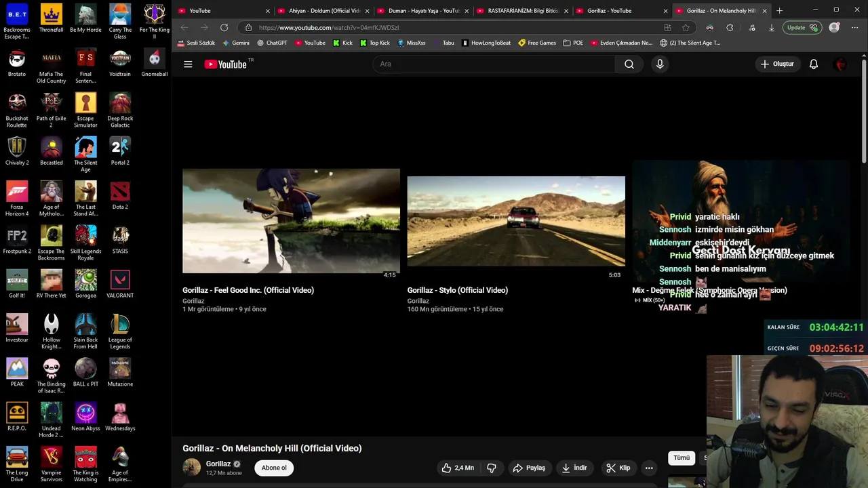
Task: Click İndir download button
Action: (x=574, y=468)
